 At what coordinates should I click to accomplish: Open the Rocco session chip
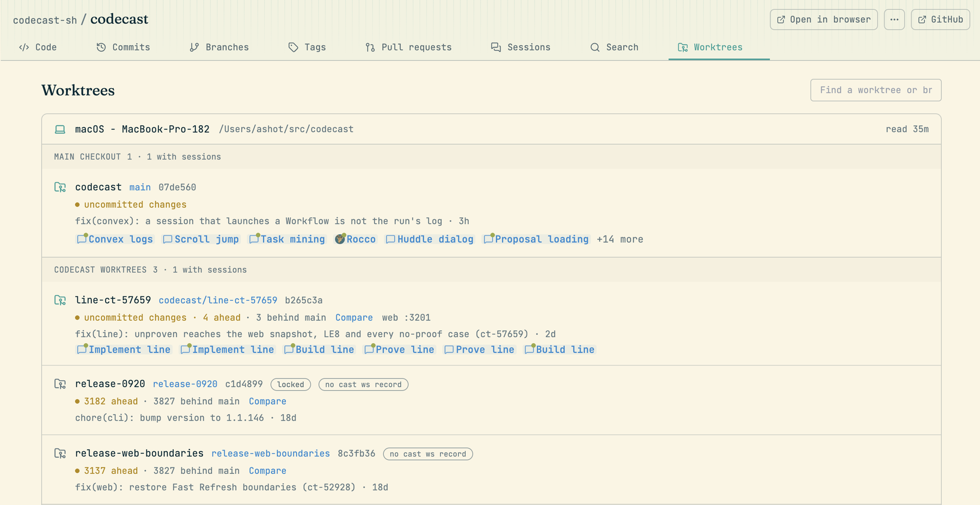355,239
